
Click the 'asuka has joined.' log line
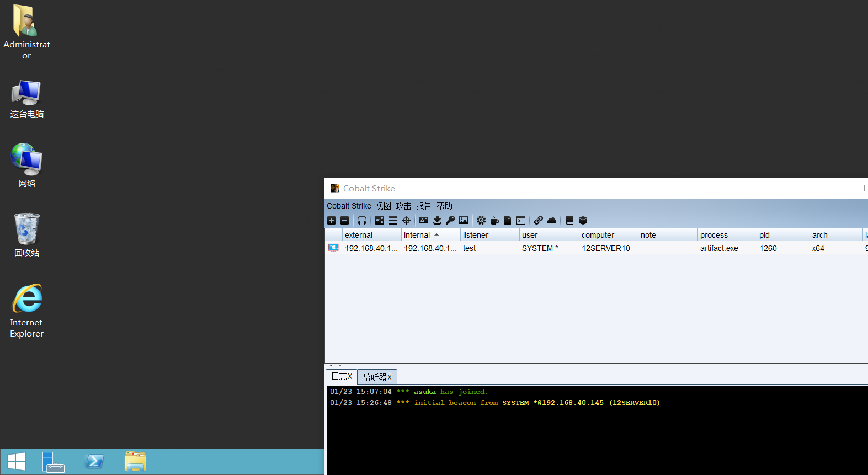pos(409,392)
